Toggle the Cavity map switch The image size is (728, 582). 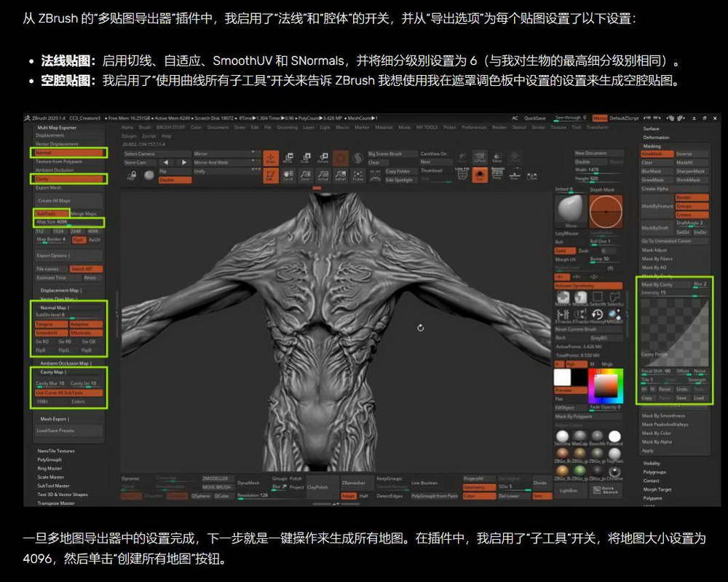click(68, 179)
